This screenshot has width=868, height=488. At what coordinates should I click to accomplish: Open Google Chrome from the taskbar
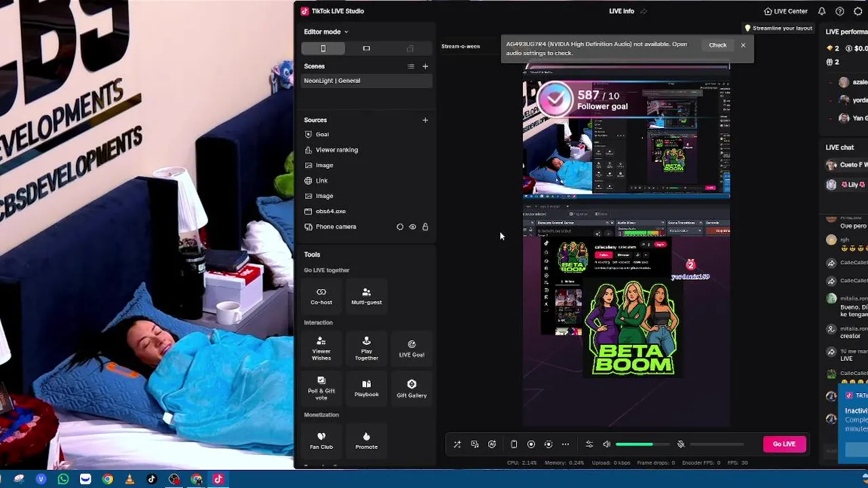point(107,479)
